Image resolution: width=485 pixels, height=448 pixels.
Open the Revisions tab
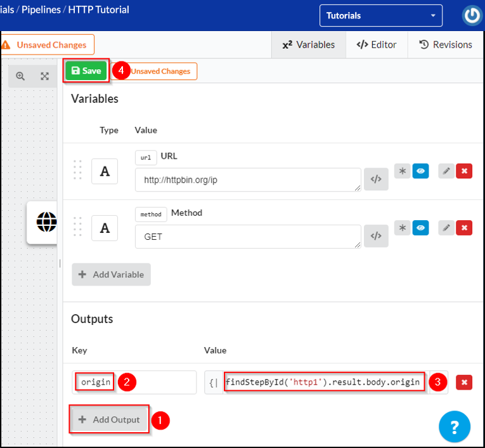[445, 45]
